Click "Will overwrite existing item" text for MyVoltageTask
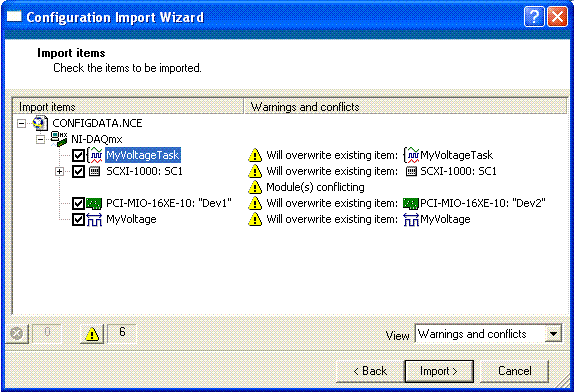 (x=332, y=155)
